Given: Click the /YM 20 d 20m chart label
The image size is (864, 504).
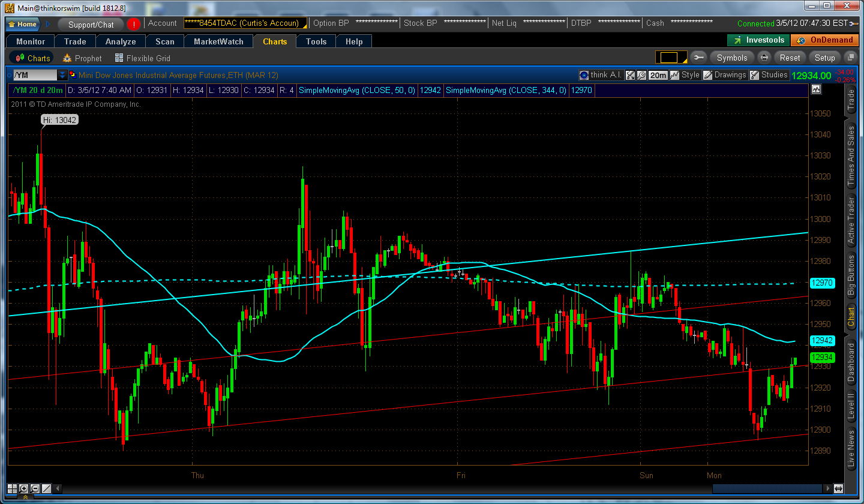Looking at the screenshot, I should [37, 91].
